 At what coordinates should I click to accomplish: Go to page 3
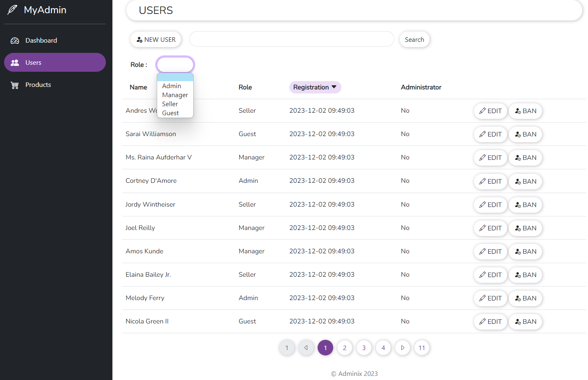pos(364,348)
